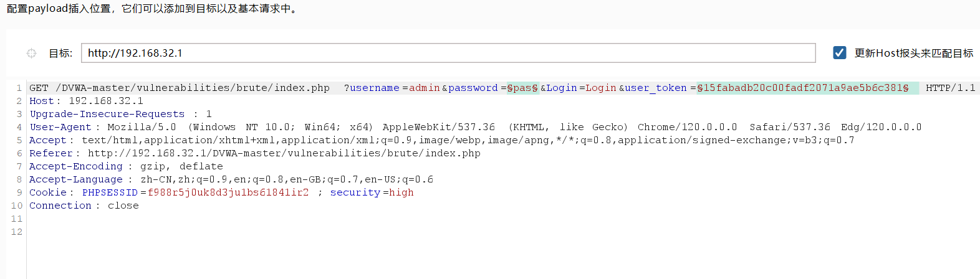980x279 pixels.
Task: Click the Accept-Language header name
Action: (x=75, y=179)
